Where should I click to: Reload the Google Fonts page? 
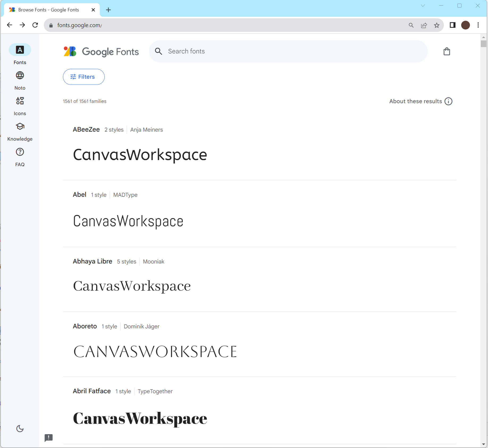pos(35,25)
